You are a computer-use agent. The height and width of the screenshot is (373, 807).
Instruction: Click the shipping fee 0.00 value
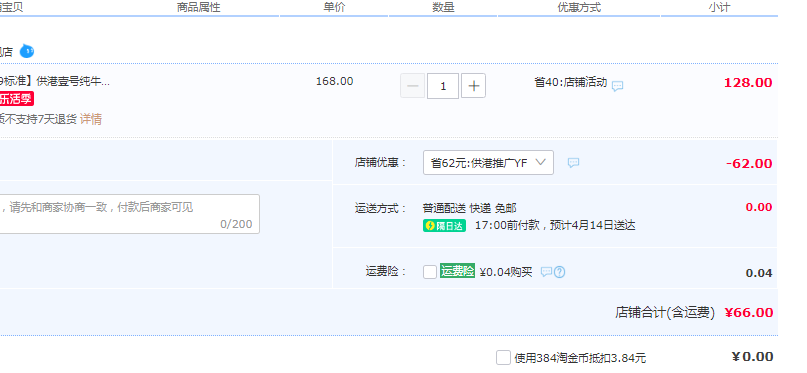(759, 207)
